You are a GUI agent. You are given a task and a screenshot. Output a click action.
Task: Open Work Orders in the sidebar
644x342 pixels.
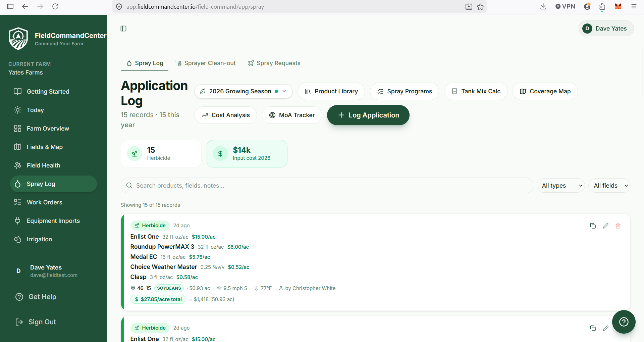pyautogui.click(x=53, y=202)
